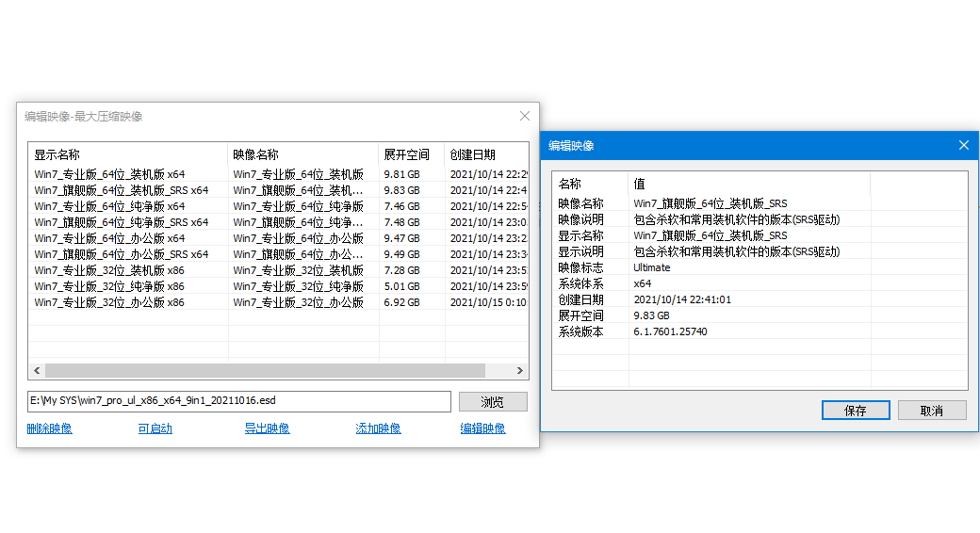This screenshot has height=533, width=980.
Task: Click the 系统版本 property label
Action: [x=580, y=331]
